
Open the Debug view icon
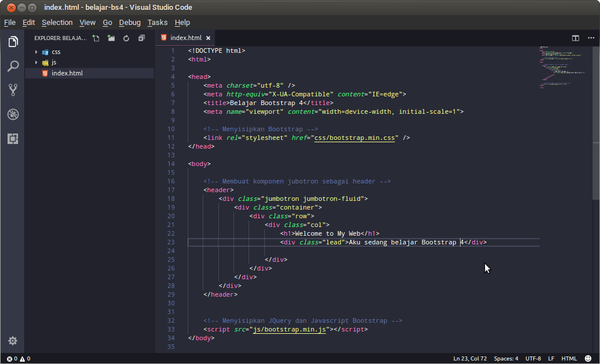click(x=13, y=114)
